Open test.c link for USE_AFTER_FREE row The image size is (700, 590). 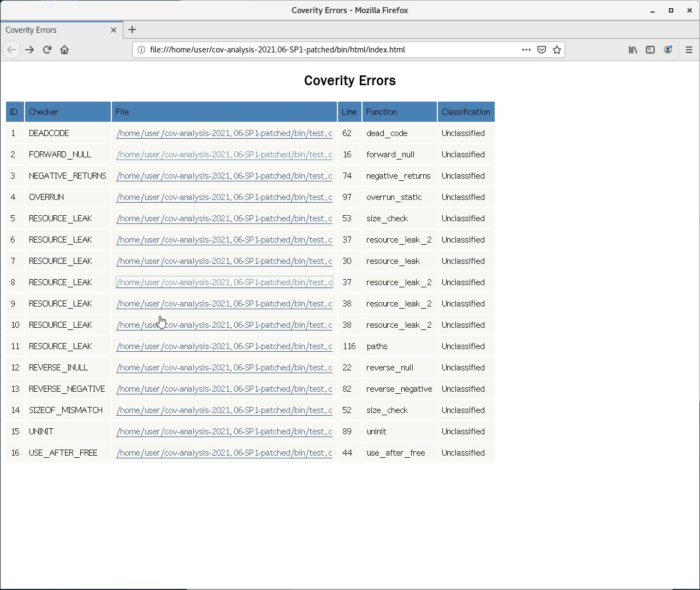(224, 453)
